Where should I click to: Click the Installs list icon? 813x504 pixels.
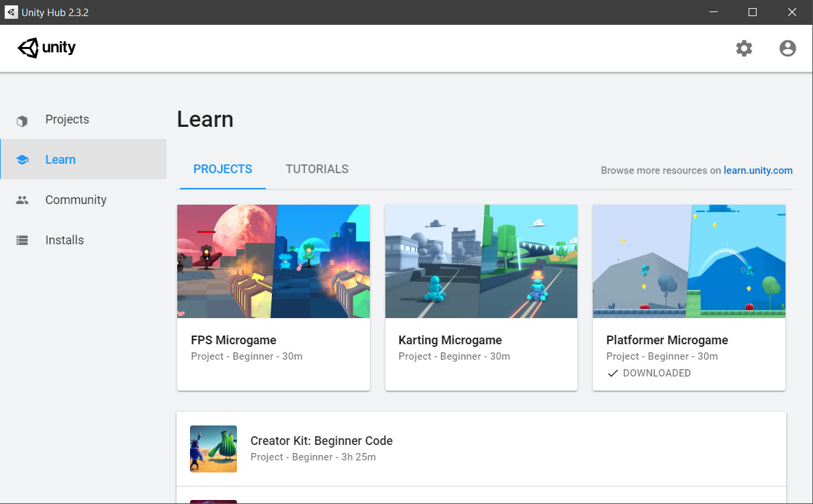coord(22,240)
